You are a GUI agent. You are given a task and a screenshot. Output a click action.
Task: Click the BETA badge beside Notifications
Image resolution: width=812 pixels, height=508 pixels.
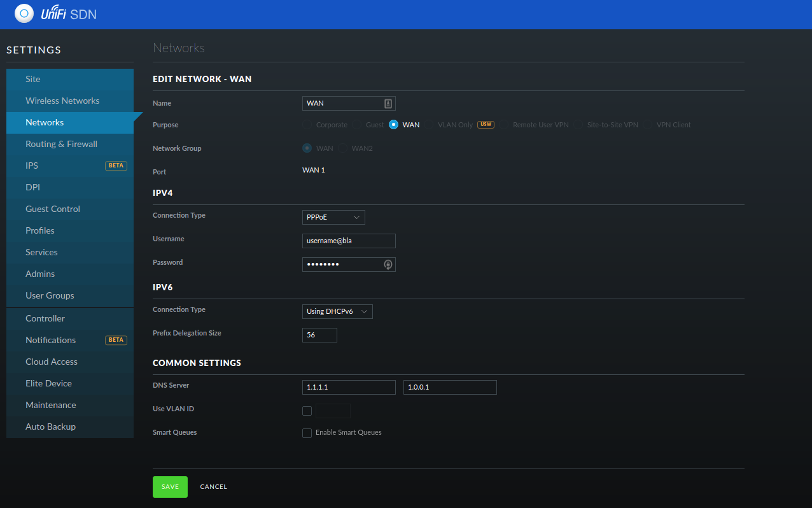pos(116,340)
